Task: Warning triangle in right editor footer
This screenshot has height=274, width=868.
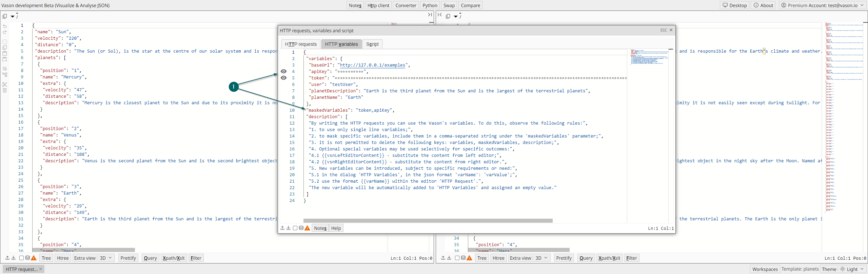Action: click(x=469, y=258)
